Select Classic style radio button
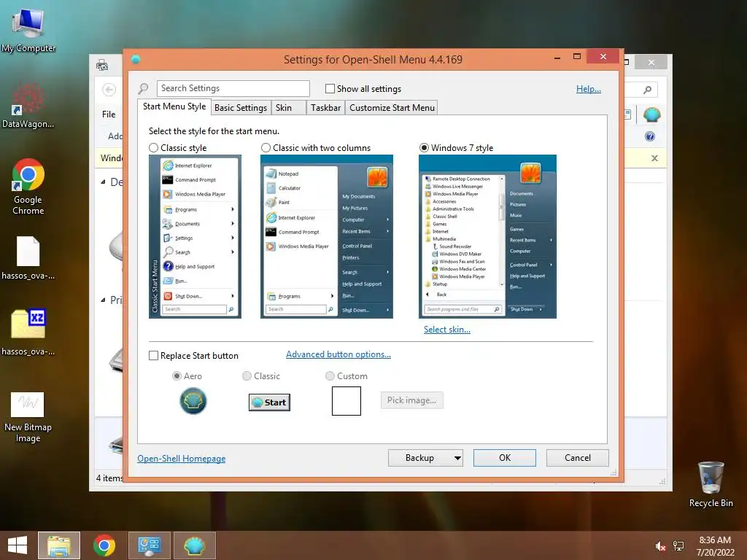Image resolution: width=747 pixels, height=560 pixels. click(153, 148)
